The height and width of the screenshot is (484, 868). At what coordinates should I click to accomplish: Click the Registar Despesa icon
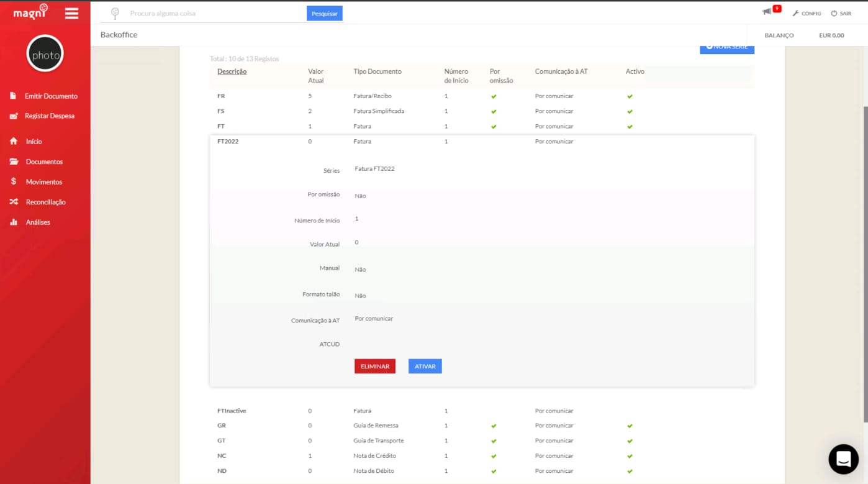[14, 116]
